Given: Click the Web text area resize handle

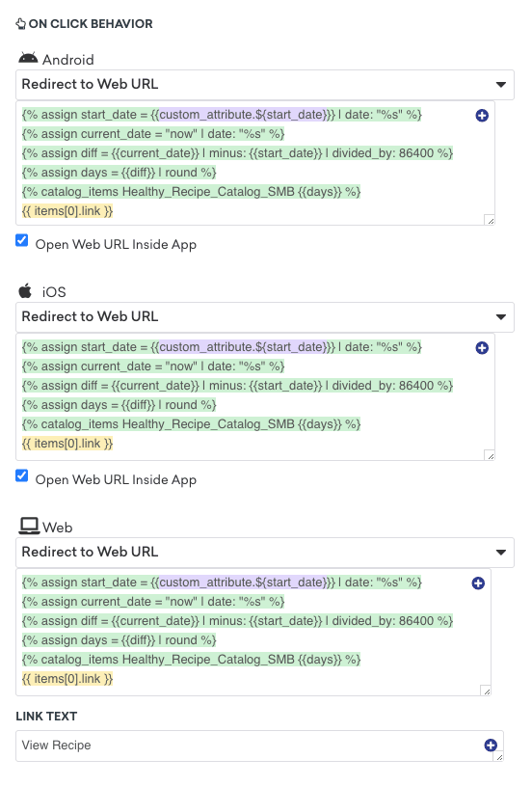Looking at the screenshot, I should [x=486, y=691].
